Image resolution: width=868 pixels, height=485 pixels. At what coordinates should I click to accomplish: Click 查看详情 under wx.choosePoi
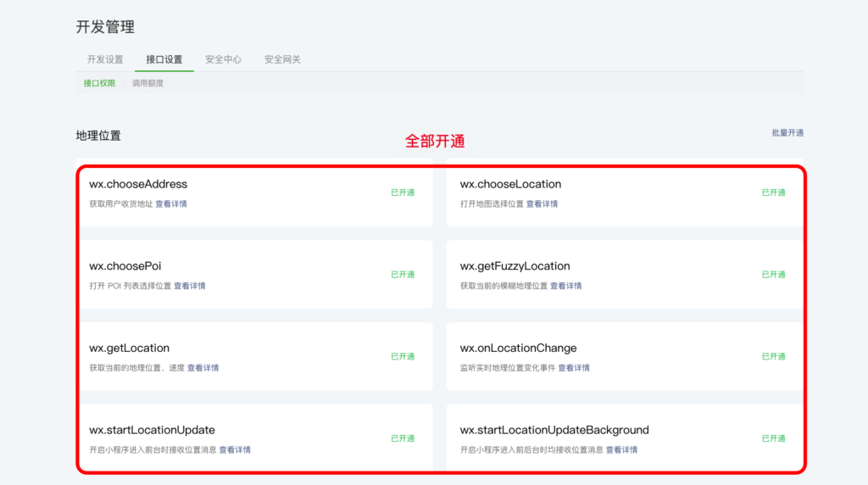pyautogui.click(x=189, y=287)
